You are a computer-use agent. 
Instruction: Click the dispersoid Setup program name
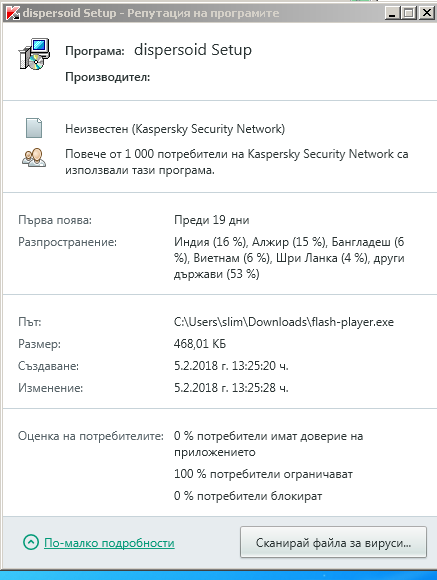coord(193,50)
